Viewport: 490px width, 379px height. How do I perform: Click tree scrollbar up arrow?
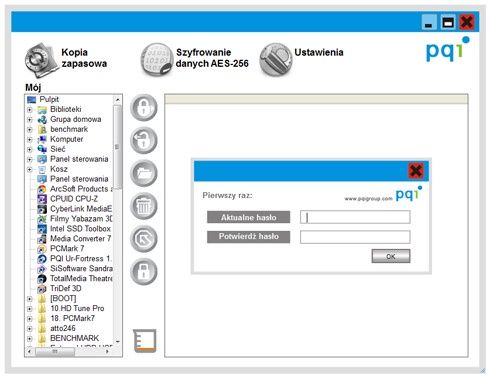pos(117,100)
